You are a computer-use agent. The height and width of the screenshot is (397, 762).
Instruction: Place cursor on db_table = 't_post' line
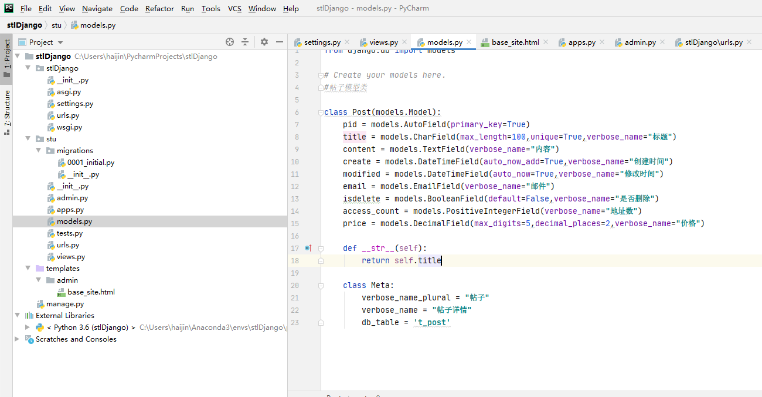click(x=406, y=322)
